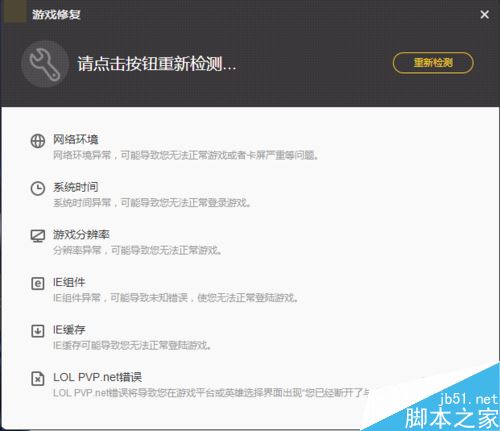Click the LOL PVP.net错误 heading
The width and height of the screenshot is (500, 431).
pyautogui.click(x=98, y=377)
